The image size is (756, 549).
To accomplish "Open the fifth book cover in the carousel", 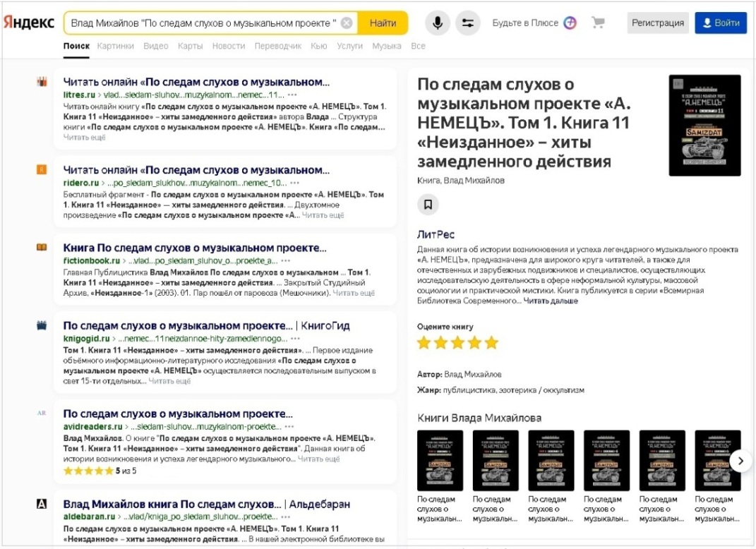I will [662, 460].
